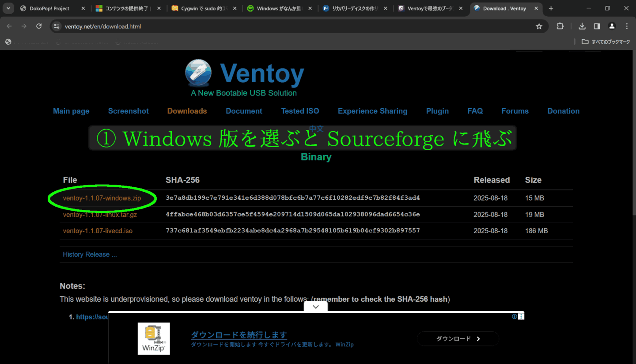
Task: Click the Released column header
Action: click(492, 180)
